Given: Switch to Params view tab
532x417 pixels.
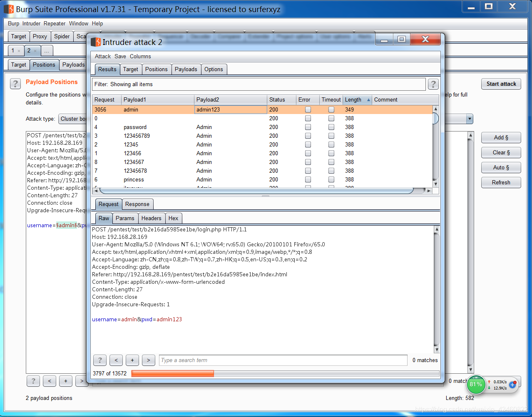Looking at the screenshot, I should (125, 218).
